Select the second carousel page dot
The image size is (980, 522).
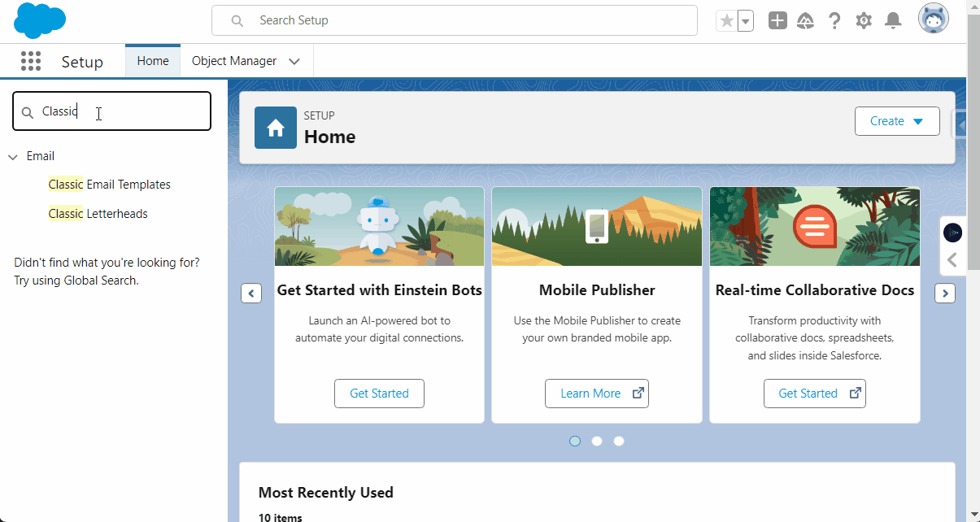pyautogui.click(x=597, y=441)
